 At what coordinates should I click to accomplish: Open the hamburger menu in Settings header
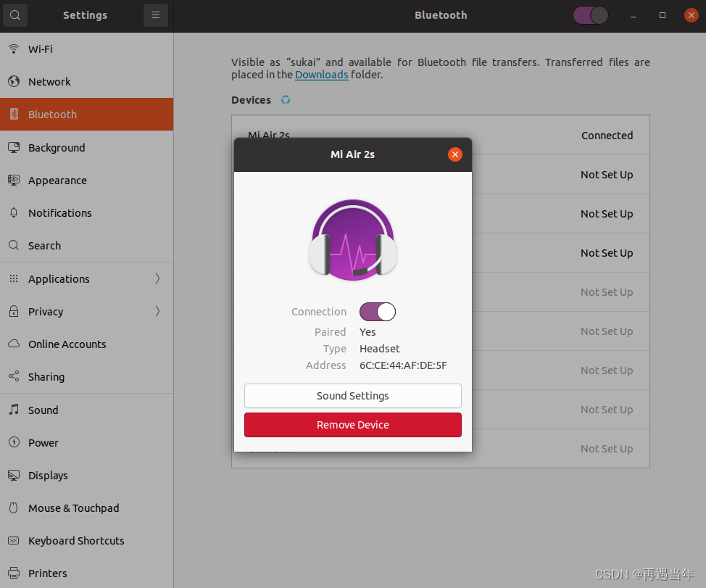pos(156,15)
